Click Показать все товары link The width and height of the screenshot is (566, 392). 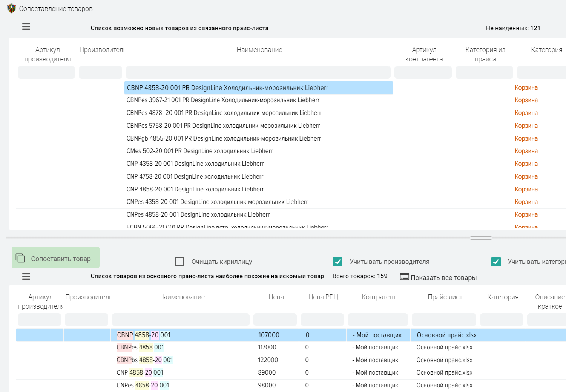click(x=443, y=278)
